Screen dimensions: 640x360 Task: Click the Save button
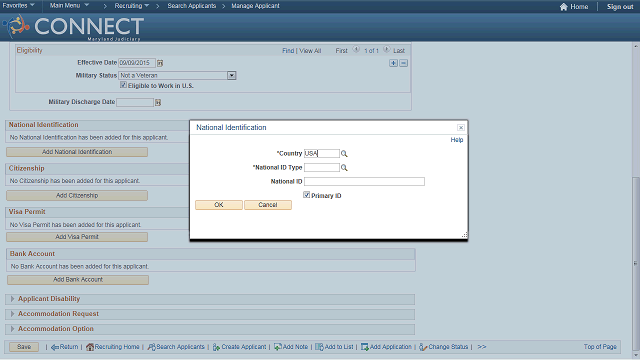tap(24, 347)
